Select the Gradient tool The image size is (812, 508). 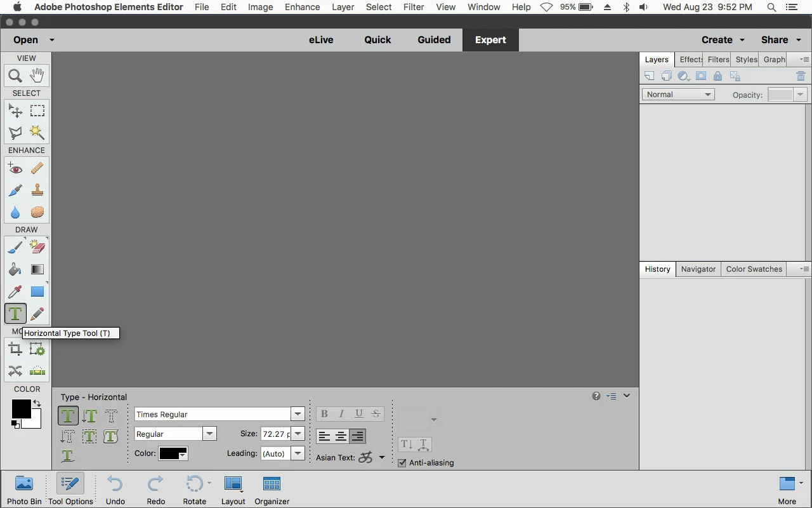click(37, 270)
